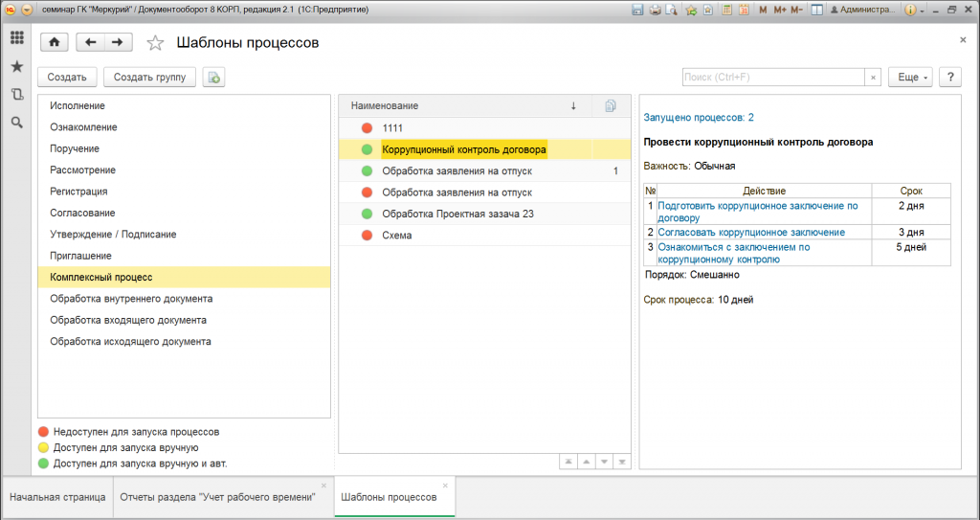Toggle the window panels layout icon

pyautogui.click(x=816, y=10)
